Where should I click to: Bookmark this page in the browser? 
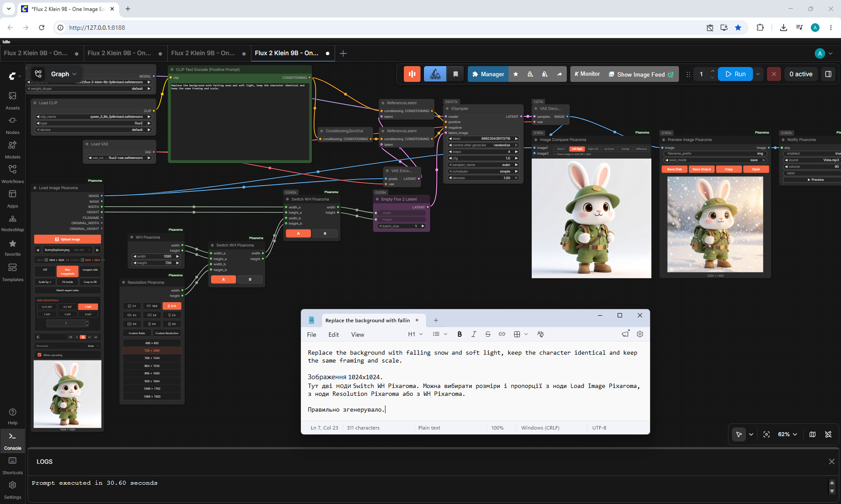738,28
